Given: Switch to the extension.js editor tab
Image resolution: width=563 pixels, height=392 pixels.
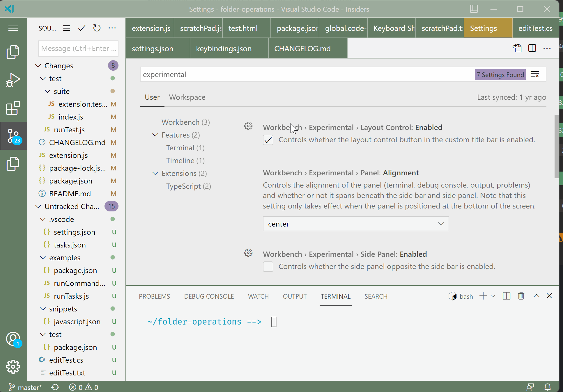Looking at the screenshot, I should 150,28.
